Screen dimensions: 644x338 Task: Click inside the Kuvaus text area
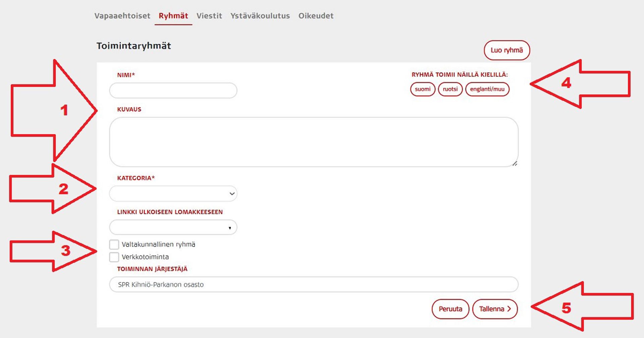tap(314, 142)
